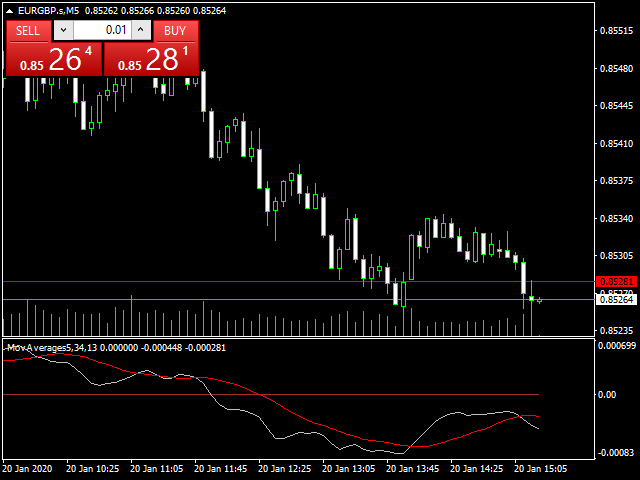Decrease trade volume with the down arrow
The height and width of the screenshot is (480, 640).
tap(63, 30)
